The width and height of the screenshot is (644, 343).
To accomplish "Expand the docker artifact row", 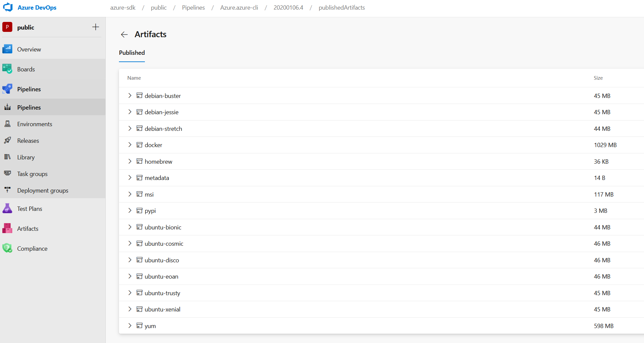I will click(x=130, y=145).
